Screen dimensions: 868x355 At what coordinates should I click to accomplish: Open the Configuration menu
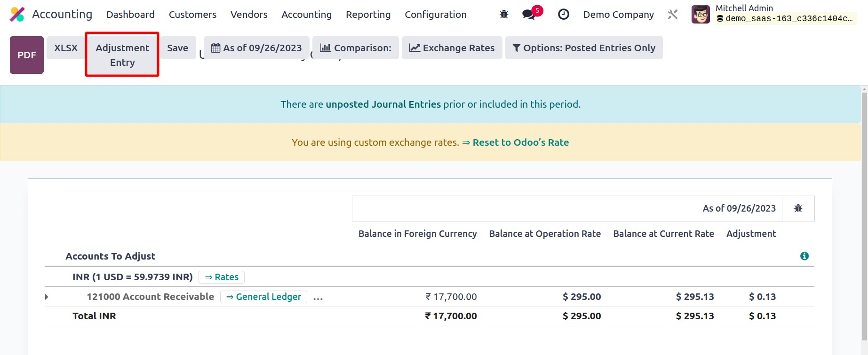[435, 15]
